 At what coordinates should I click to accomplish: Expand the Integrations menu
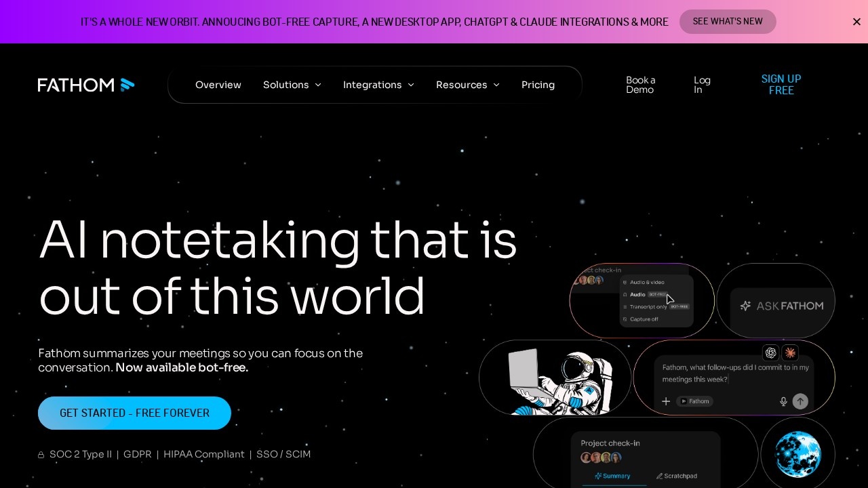pos(378,85)
